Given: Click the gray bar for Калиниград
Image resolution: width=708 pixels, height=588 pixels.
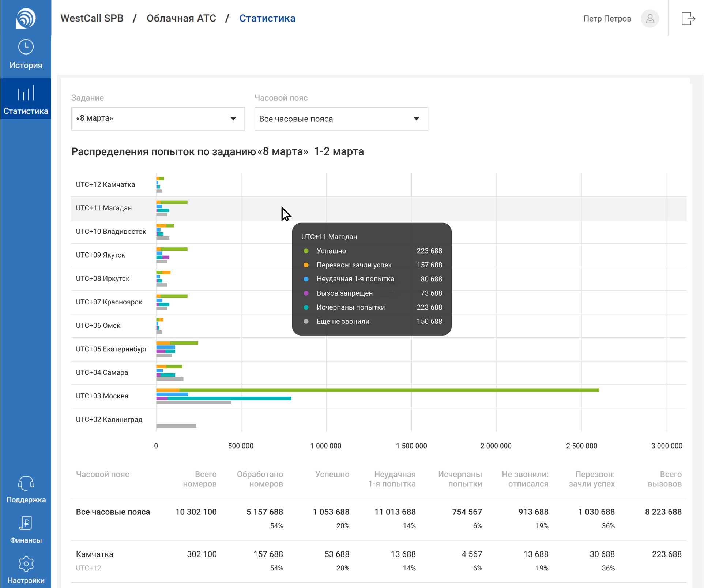Looking at the screenshot, I should (176, 426).
